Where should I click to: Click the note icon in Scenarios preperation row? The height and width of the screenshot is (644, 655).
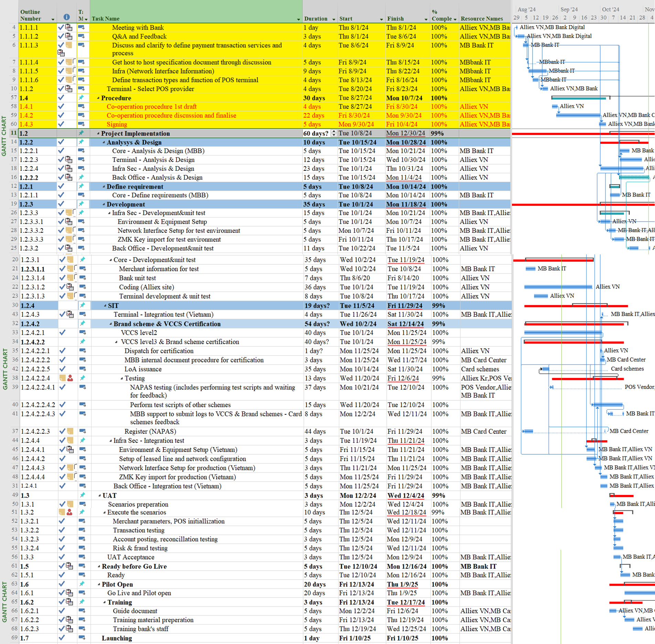point(70,504)
